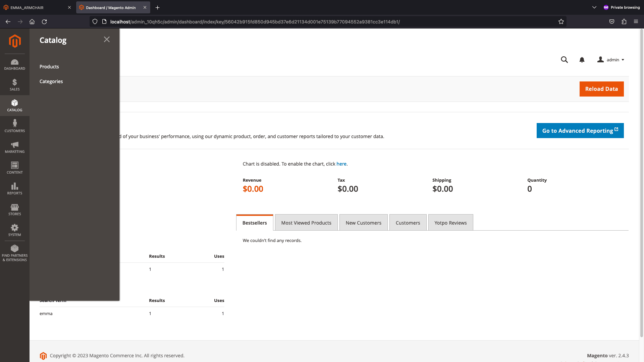
Task: Switch to Most Viewed Products tab
Action: (x=306, y=223)
